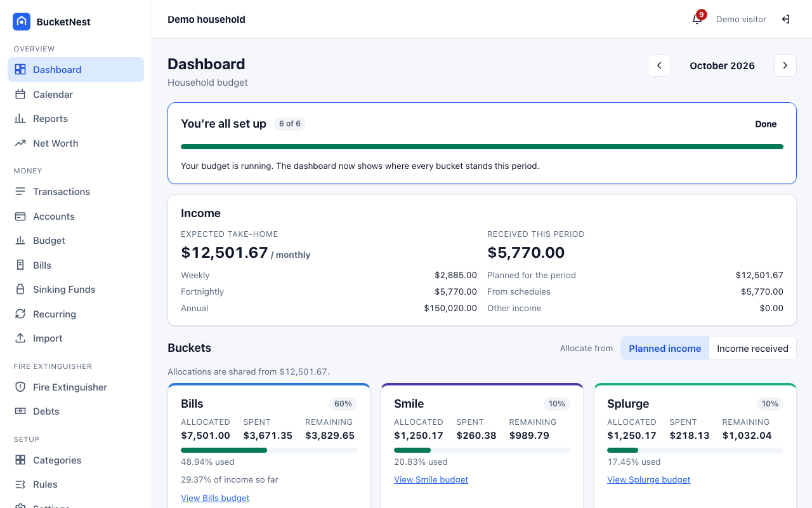Click the Bills bucket 60% badge
Viewport: 812px width, 508px height.
click(343, 404)
